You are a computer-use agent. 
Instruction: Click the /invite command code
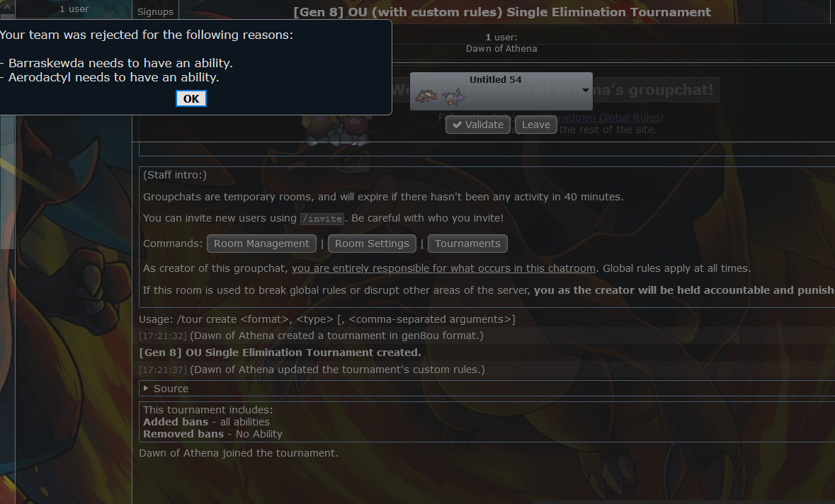322,219
